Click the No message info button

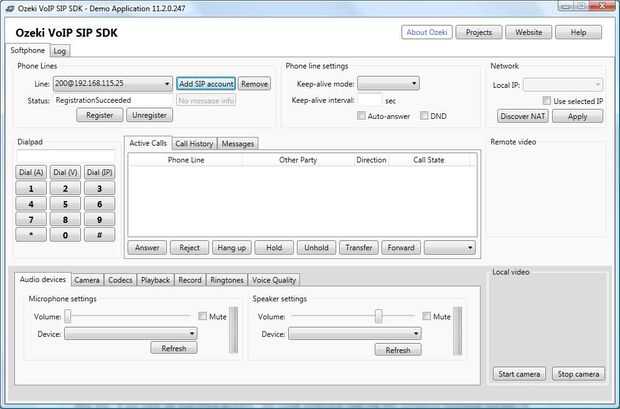point(206,100)
